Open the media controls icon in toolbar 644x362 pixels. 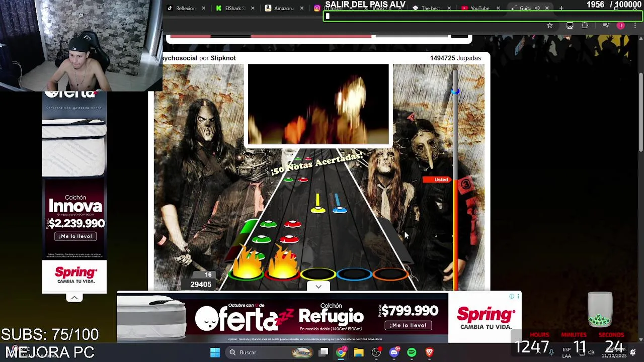tap(606, 26)
